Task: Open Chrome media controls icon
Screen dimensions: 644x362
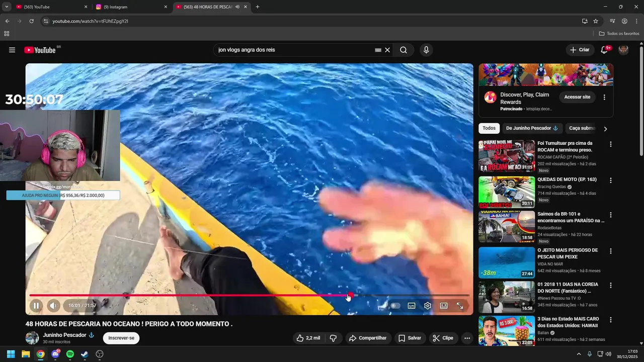Action: click(612, 21)
